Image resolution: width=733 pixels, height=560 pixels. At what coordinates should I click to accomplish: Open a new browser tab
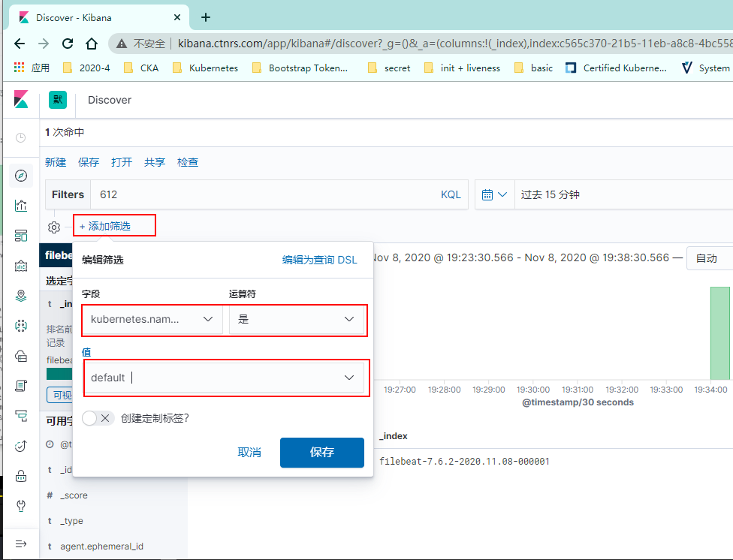(x=206, y=17)
